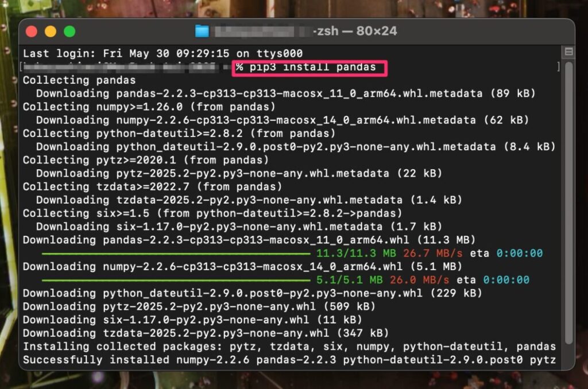The width and height of the screenshot is (588, 389).
Task: Click Downloading six-1.17.0 whl 11 kB line
Action: tap(192, 320)
